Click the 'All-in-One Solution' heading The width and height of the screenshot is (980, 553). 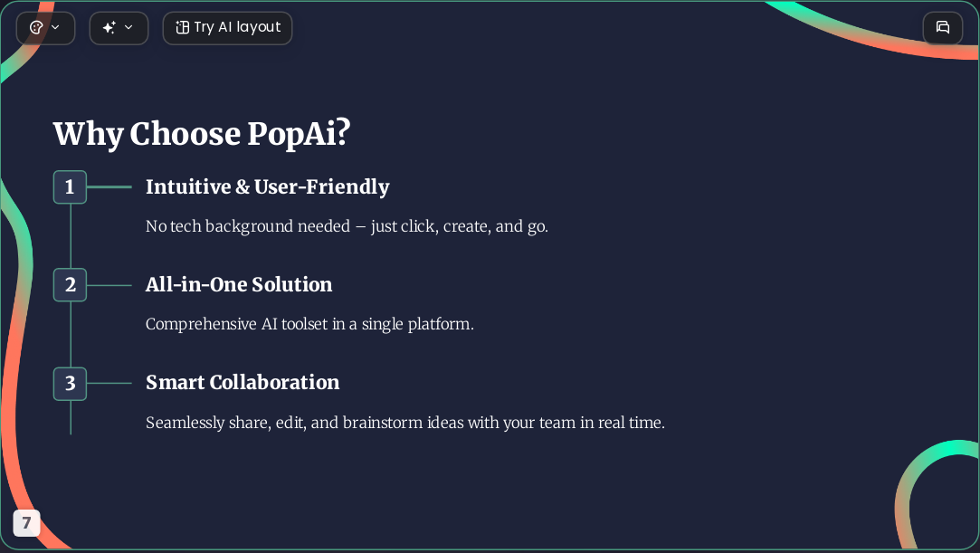pyautogui.click(x=239, y=285)
